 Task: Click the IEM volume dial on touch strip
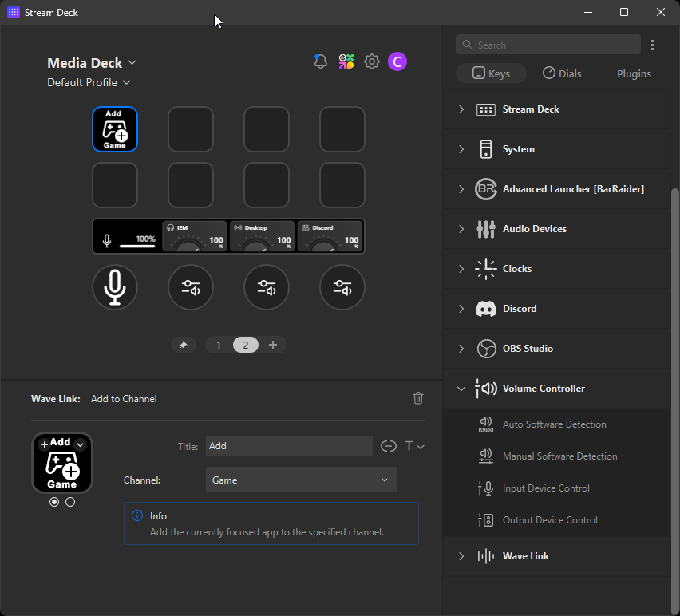195,236
